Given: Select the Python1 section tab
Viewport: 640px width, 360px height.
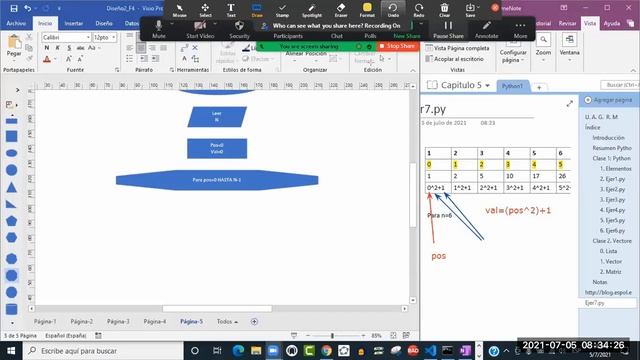Looking at the screenshot, I should 512,86.
